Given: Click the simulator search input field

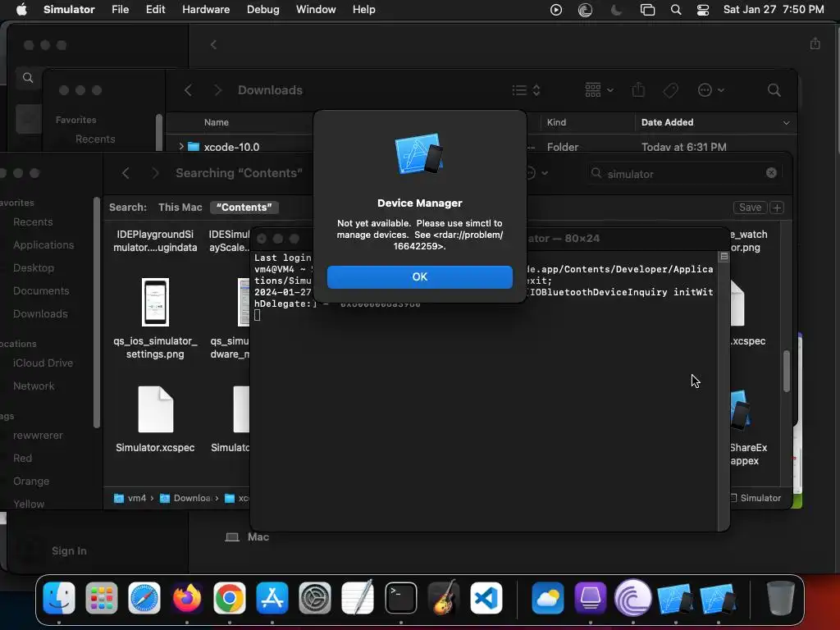Looking at the screenshot, I should click(683, 174).
